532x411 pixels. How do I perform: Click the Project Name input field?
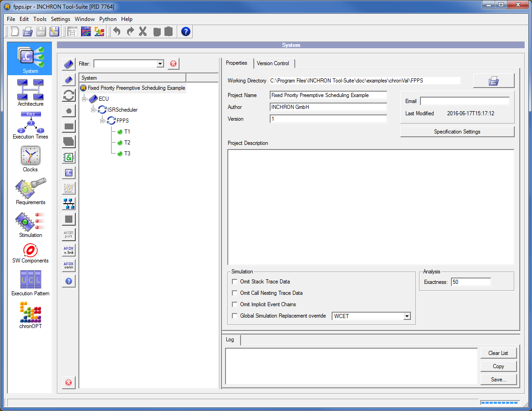click(328, 95)
